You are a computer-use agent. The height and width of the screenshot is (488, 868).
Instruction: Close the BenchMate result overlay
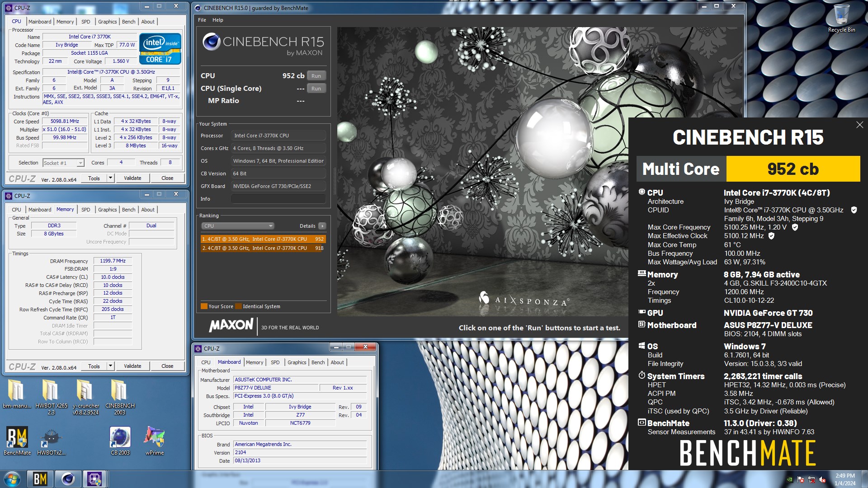(859, 125)
